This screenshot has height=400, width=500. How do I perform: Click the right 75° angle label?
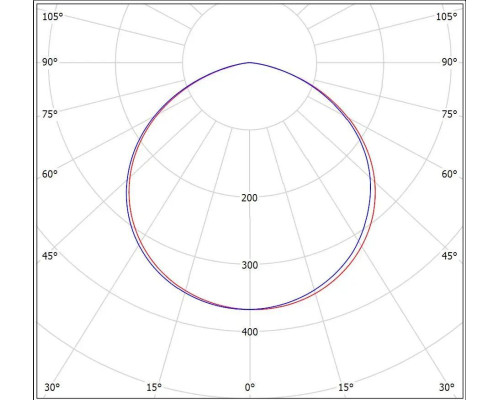pyautogui.click(x=449, y=114)
